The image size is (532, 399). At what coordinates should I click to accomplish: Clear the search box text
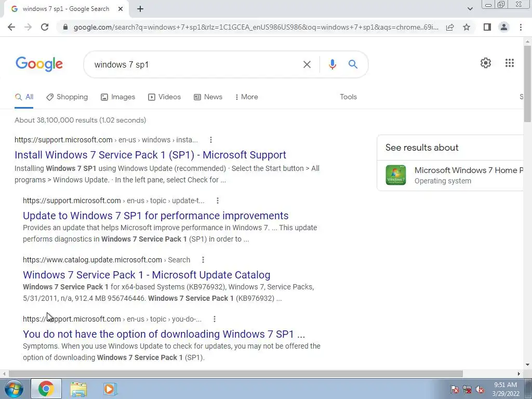coord(307,64)
